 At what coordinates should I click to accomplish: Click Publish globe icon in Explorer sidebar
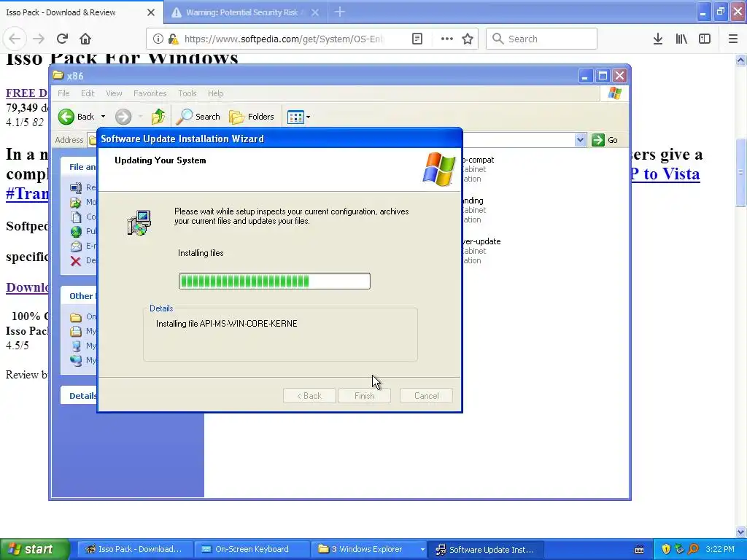click(76, 231)
